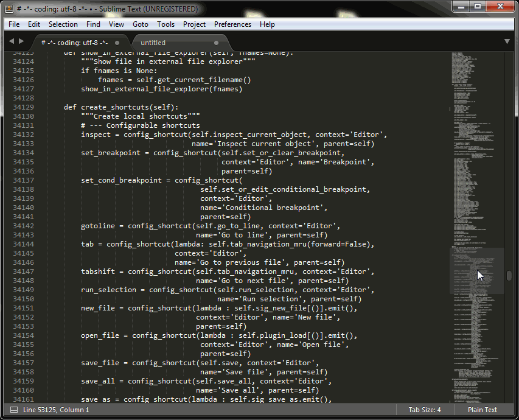Click the 'tabshift' variable name

pyautogui.click(x=97, y=271)
